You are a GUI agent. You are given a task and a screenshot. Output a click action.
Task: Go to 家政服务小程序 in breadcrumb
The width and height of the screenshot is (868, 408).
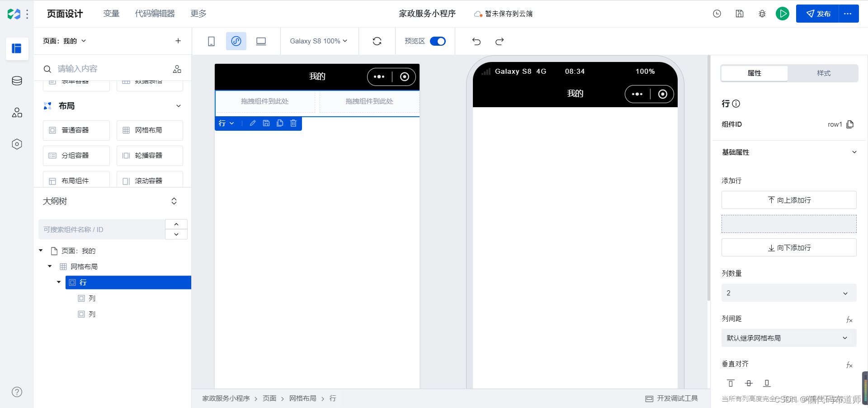tap(226, 399)
